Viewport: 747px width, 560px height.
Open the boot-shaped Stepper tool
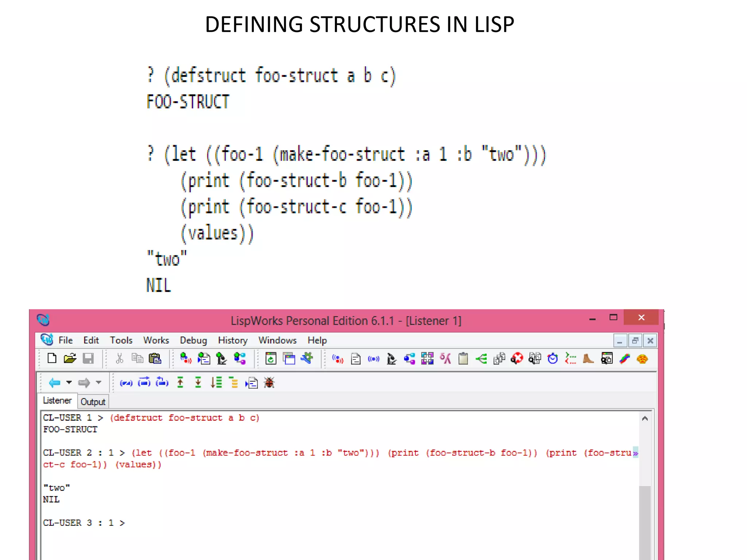(588, 359)
